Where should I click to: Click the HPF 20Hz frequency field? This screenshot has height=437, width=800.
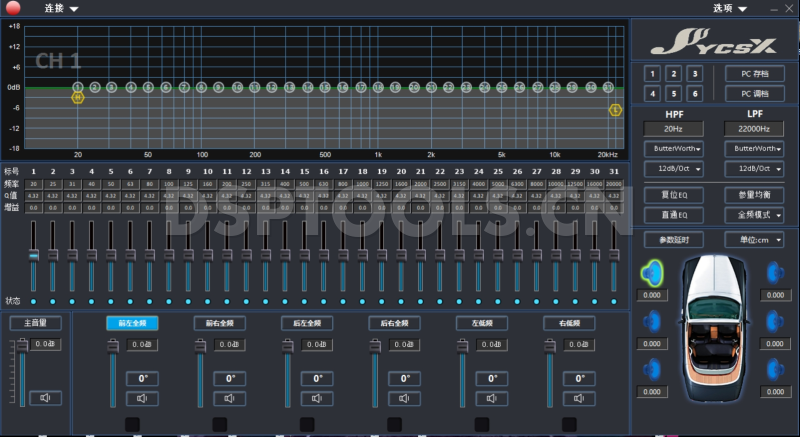(673, 129)
